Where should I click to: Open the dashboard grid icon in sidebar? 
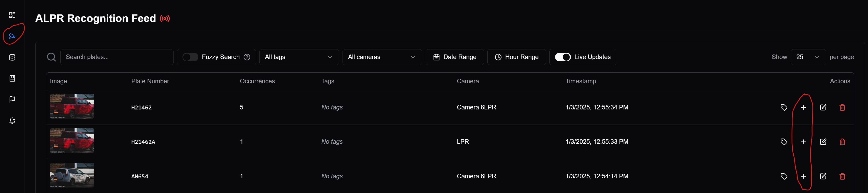(12, 15)
